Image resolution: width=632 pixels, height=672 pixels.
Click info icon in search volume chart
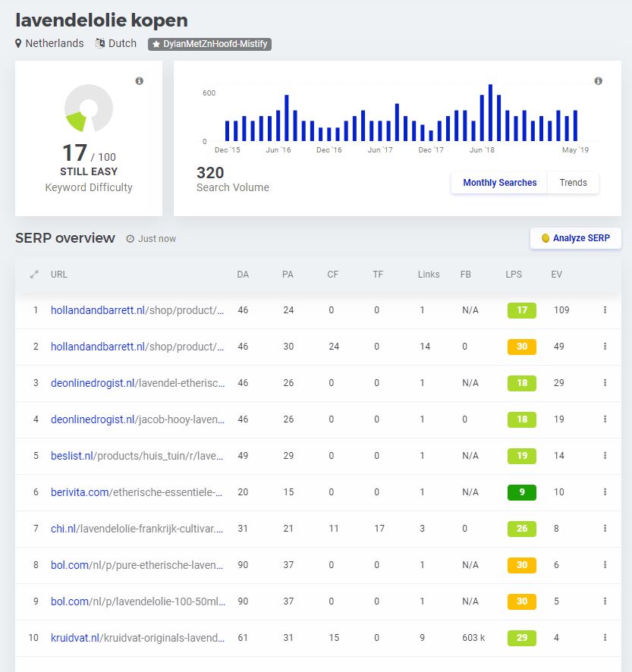[x=598, y=81]
